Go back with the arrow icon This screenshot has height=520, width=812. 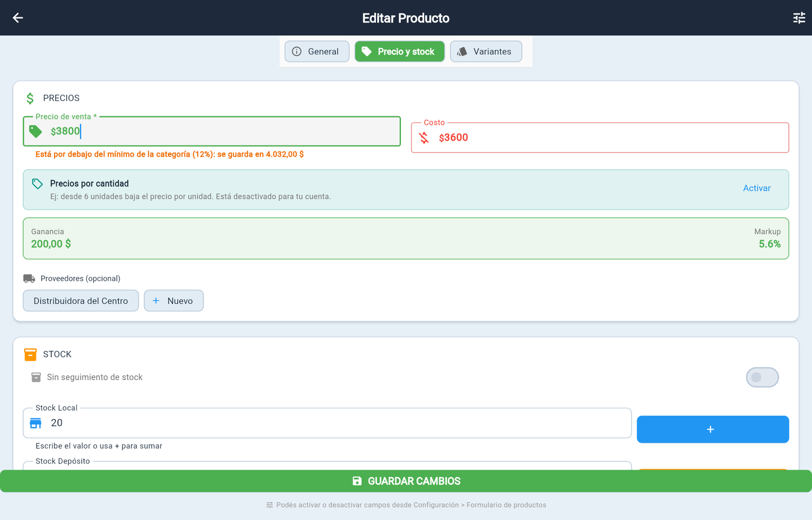(x=18, y=18)
